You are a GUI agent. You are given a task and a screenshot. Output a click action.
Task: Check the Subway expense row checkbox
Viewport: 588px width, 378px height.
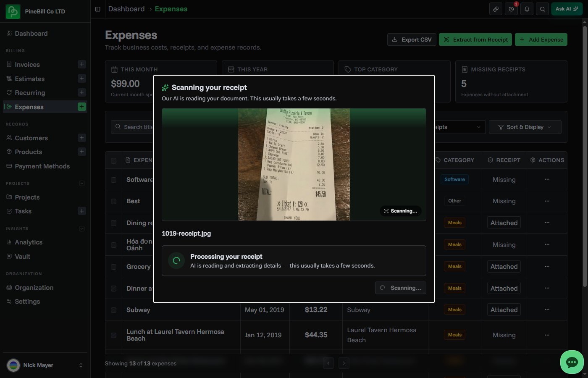point(113,310)
